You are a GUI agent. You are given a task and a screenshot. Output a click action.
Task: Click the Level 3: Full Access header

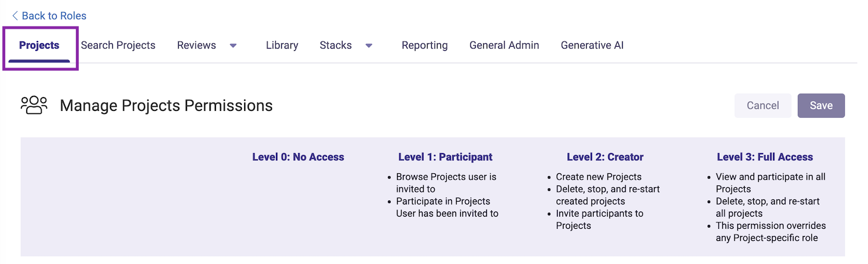click(x=765, y=157)
